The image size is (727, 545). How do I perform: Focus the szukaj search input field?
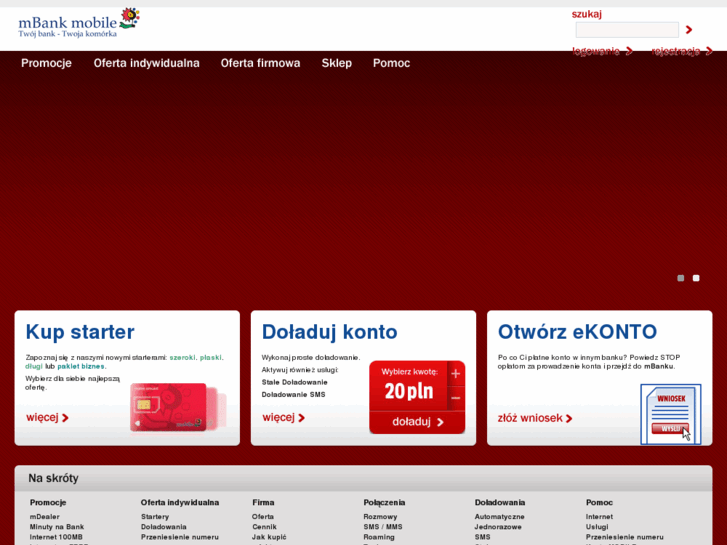(x=627, y=30)
